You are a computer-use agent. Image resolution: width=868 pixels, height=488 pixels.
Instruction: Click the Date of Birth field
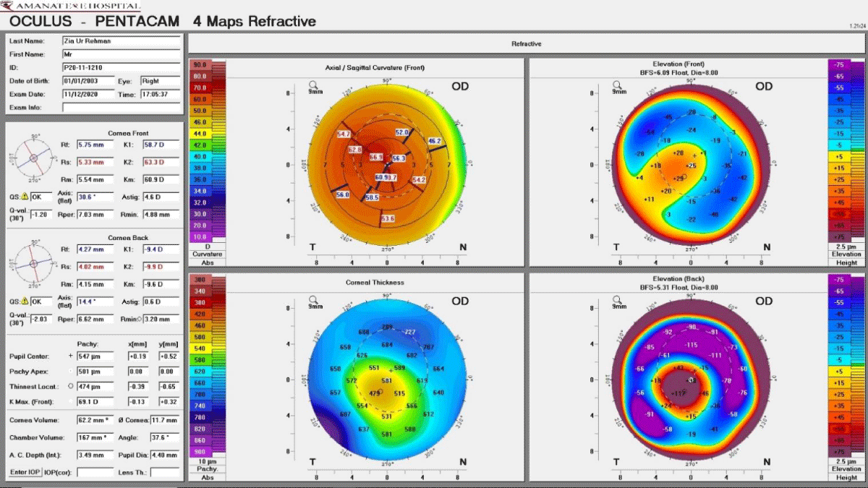tap(88, 81)
